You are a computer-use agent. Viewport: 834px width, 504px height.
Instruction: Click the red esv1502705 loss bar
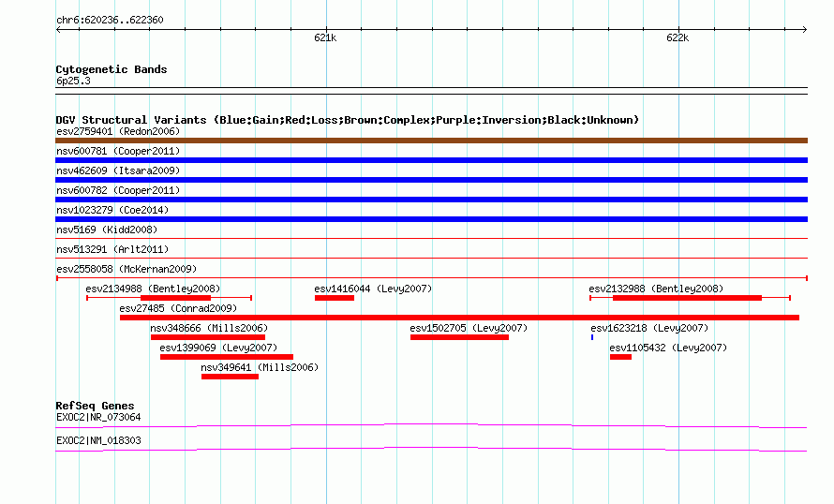coord(459,337)
